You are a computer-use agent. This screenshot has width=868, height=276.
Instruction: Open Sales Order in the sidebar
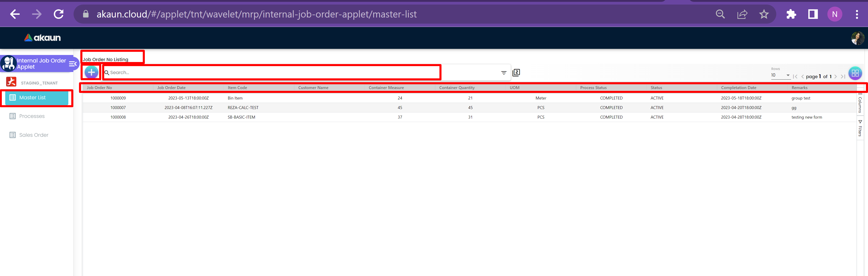(x=34, y=135)
